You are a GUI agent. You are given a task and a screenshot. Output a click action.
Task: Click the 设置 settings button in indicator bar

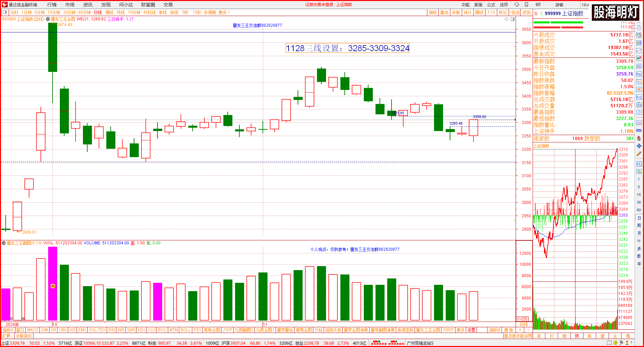tap(471, 330)
